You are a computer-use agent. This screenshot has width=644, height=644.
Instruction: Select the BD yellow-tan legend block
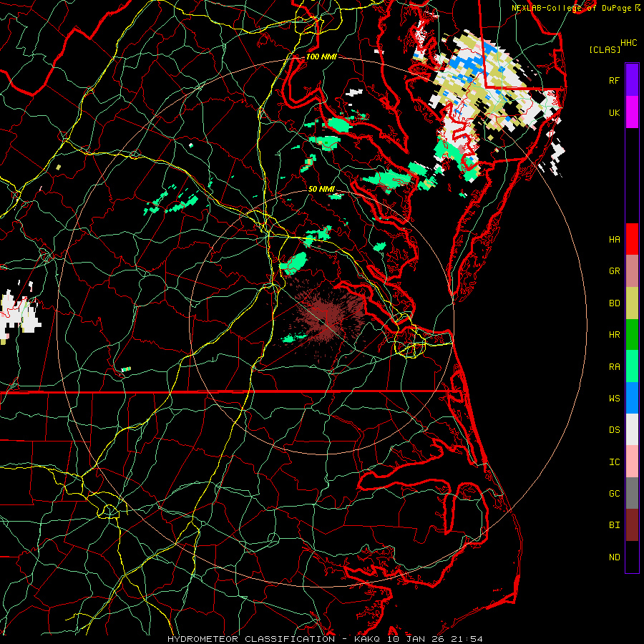pyautogui.click(x=632, y=303)
